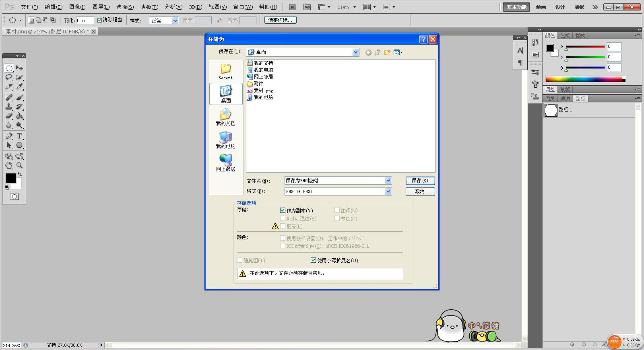Open Mini Bridge via Mb icon
The width and height of the screenshot is (644, 350).
coord(307,7)
